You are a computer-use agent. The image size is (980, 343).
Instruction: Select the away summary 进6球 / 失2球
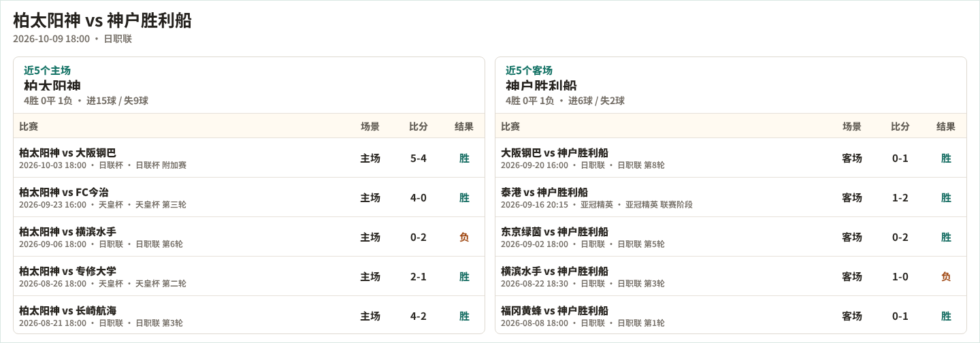click(596, 101)
